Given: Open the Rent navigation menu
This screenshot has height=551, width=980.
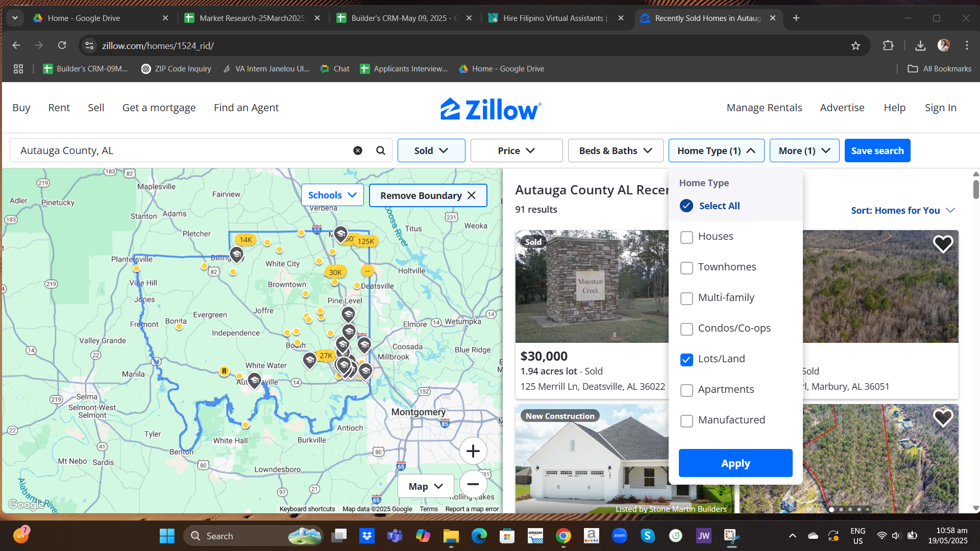Looking at the screenshot, I should click(x=59, y=108).
